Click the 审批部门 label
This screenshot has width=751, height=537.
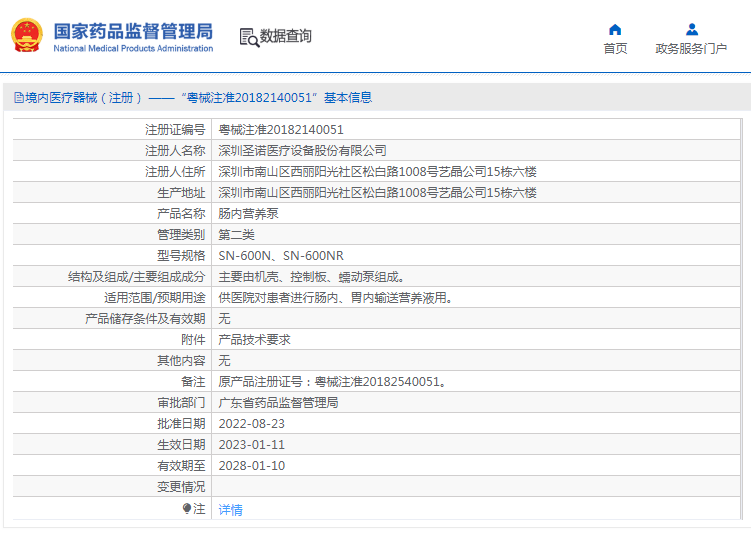point(181,403)
